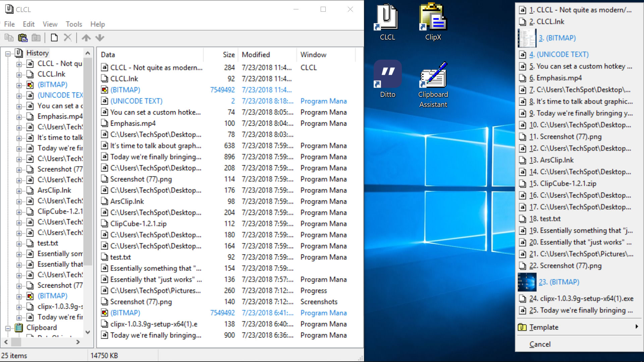
Task: Open the Tools menu
Action: [74, 24]
